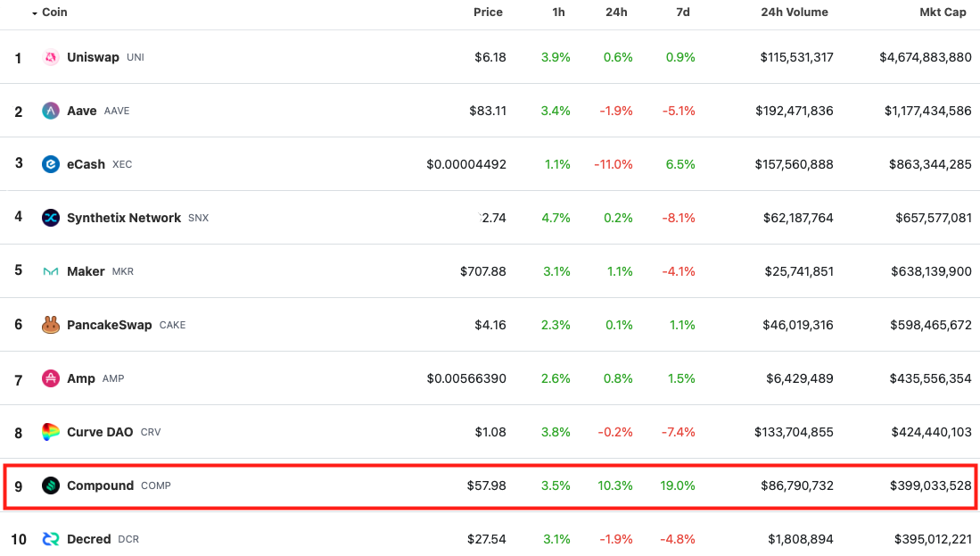Viewport: 980px width, 556px height.
Task: Click the PancakeSwap bunny icon
Action: tap(51, 325)
